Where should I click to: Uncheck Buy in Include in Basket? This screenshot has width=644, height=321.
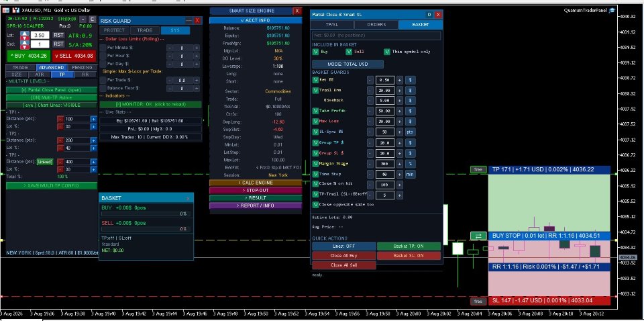coord(315,52)
